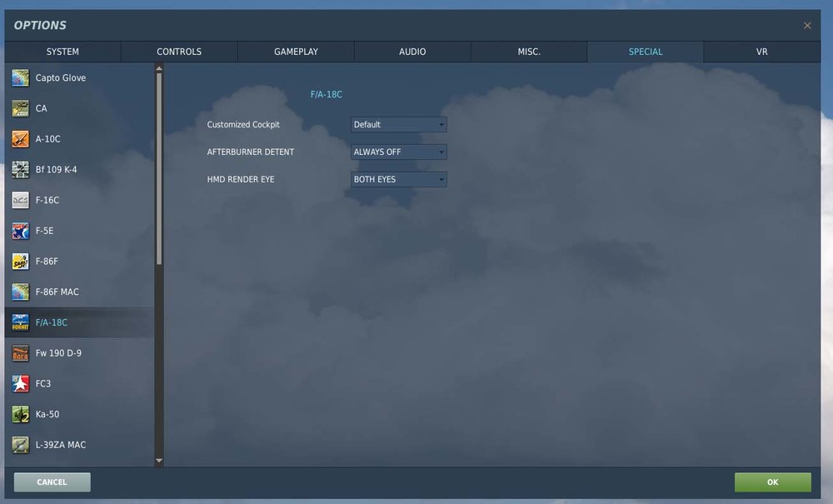
Task: Go to the GAMEPLAY tab
Action: (x=296, y=52)
